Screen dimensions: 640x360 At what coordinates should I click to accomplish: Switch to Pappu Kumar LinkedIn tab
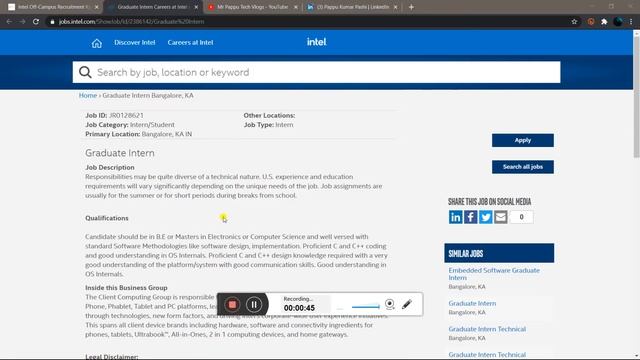(352, 7)
